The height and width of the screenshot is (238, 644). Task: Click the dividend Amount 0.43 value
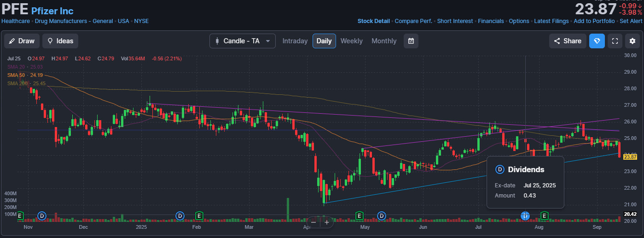click(530, 195)
